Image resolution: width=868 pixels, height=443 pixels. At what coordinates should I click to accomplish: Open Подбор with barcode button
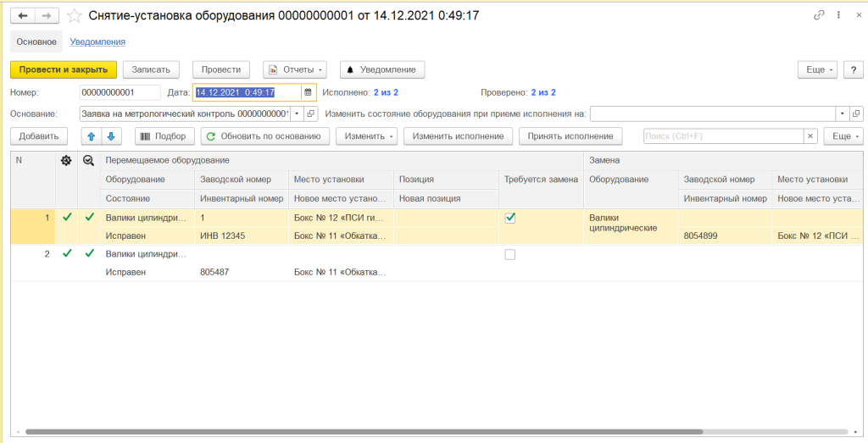click(x=165, y=136)
